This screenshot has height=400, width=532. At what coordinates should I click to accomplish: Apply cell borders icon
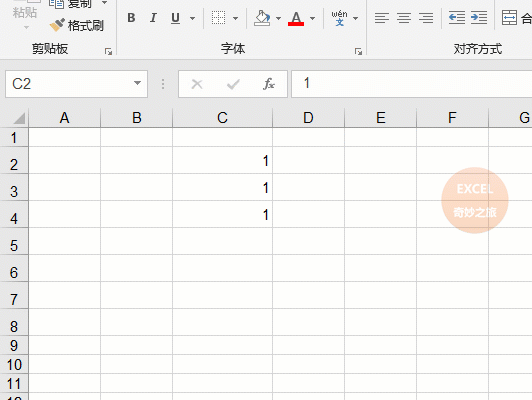[x=218, y=18]
